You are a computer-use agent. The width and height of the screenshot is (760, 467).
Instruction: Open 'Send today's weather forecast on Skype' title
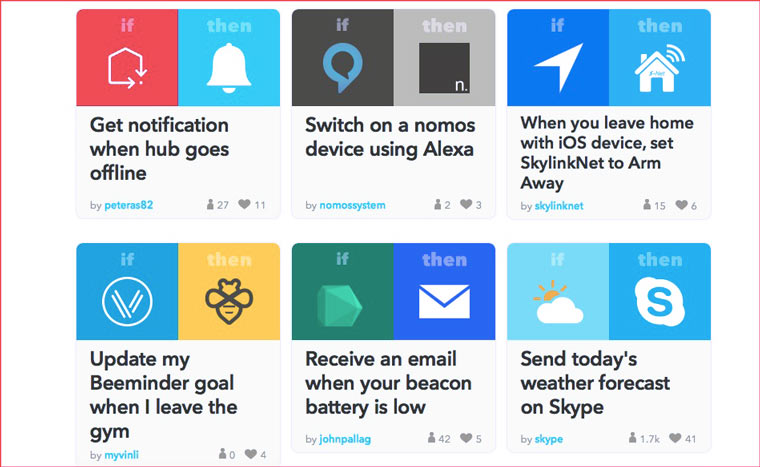(595, 383)
